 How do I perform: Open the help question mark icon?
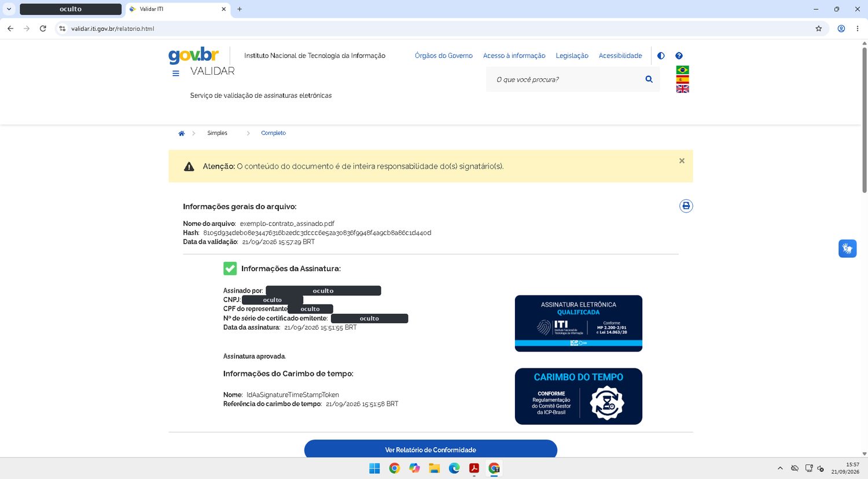coord(679,56)
